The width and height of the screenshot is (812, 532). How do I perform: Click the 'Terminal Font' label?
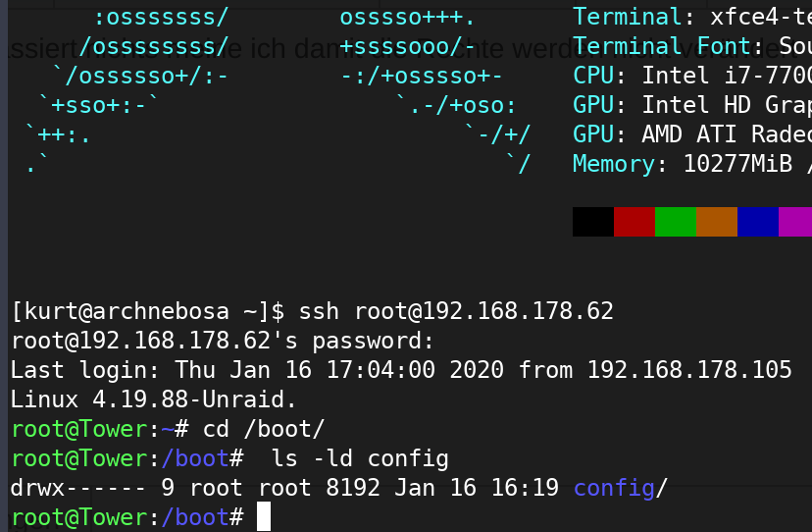pyautogui.click(x=662, y=46)
